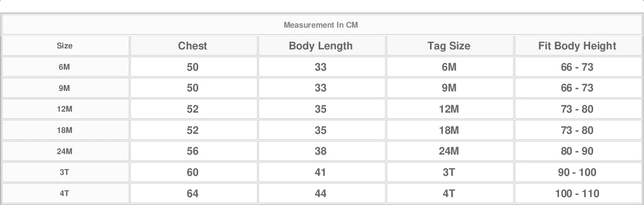The image size is (644, 205).
Task: Click the fit height 100 - 110 cell
Action: click(x=577, y=194)
